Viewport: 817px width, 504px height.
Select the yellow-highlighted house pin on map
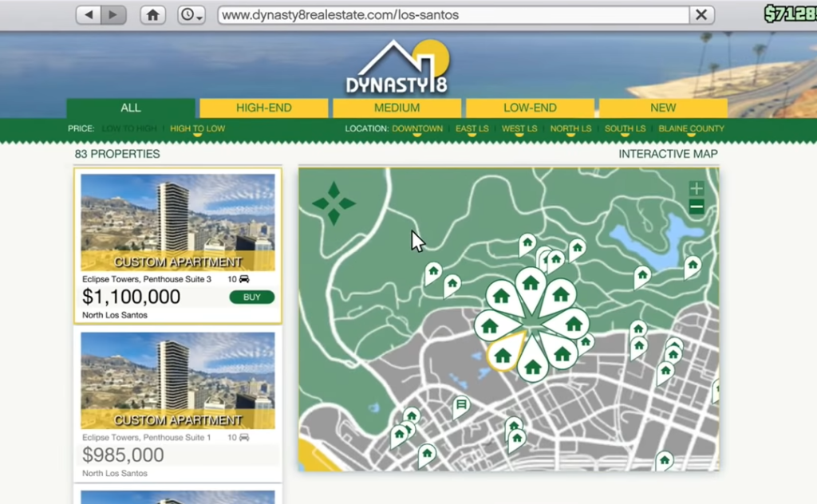click(x=503, y=355)
